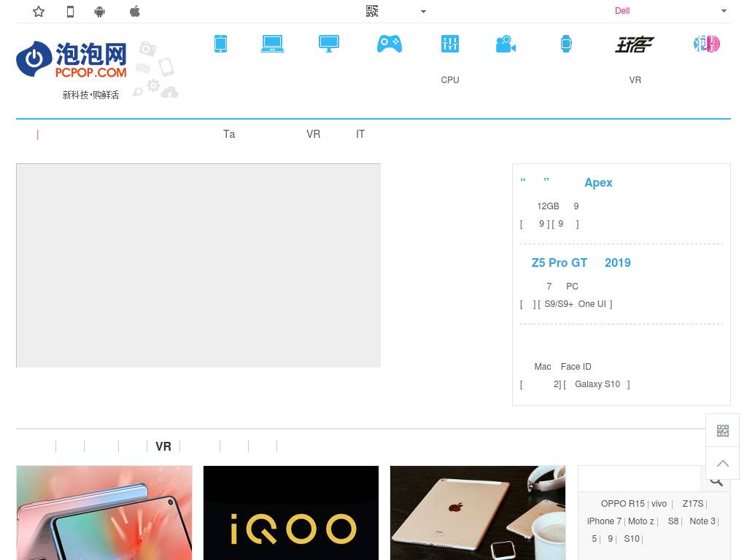Open the Note 3 hot search link

coord(703,521)
